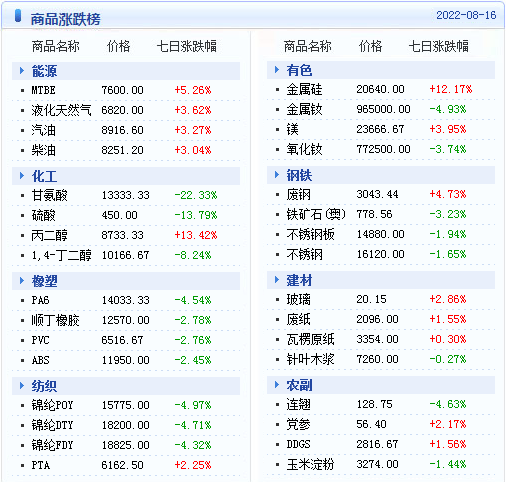Click the -22.33% change for 甘氨酸
The image size is (506, 482).
pyautogui.click(x=196, y=195)
